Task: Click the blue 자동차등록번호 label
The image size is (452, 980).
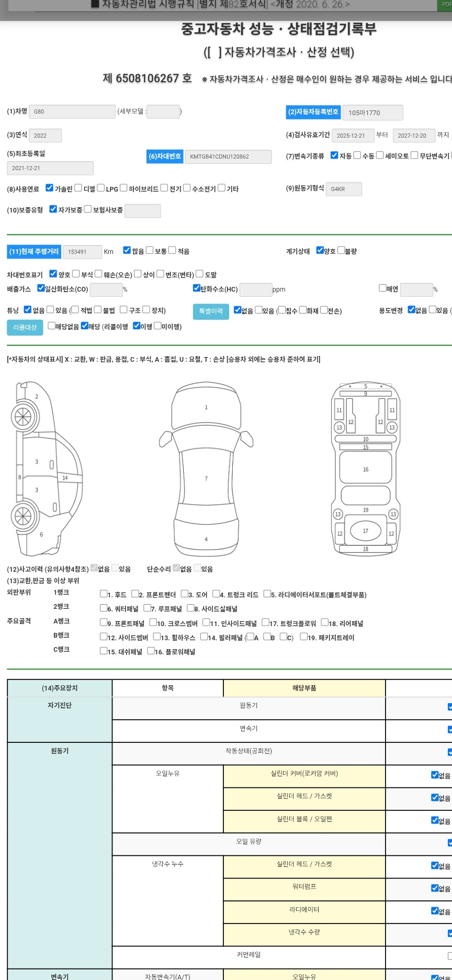Action: pos(313,112)
